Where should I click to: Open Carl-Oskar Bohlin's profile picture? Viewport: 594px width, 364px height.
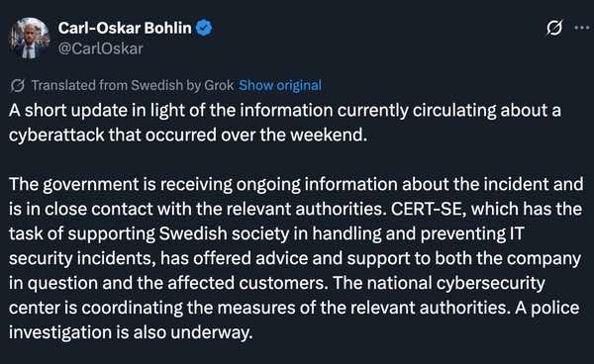(x=29, y=38)
